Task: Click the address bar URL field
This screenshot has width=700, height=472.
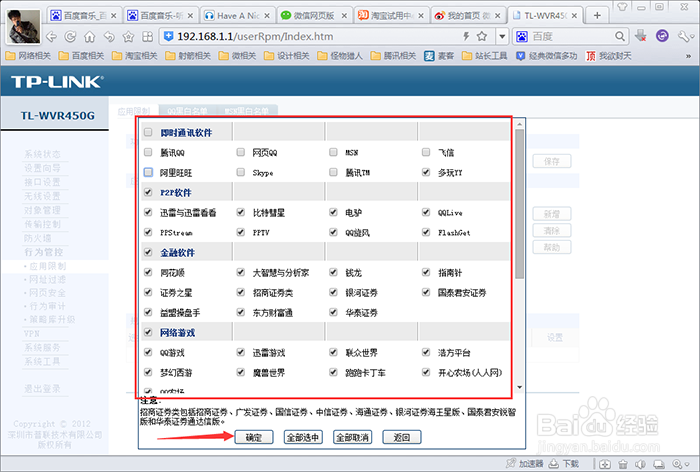Action: (x=312, y=37)
